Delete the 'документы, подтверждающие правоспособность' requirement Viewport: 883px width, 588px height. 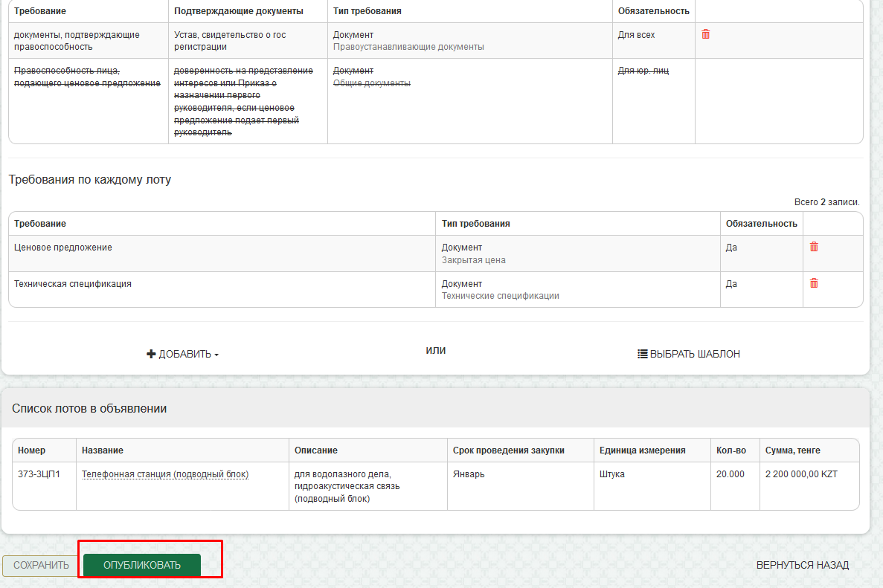point(705,34)
